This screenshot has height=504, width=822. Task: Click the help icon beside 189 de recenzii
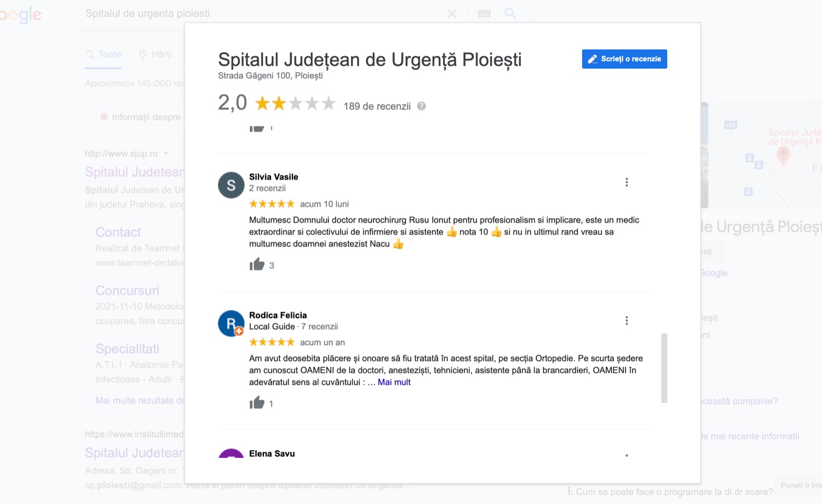(421, 106)
